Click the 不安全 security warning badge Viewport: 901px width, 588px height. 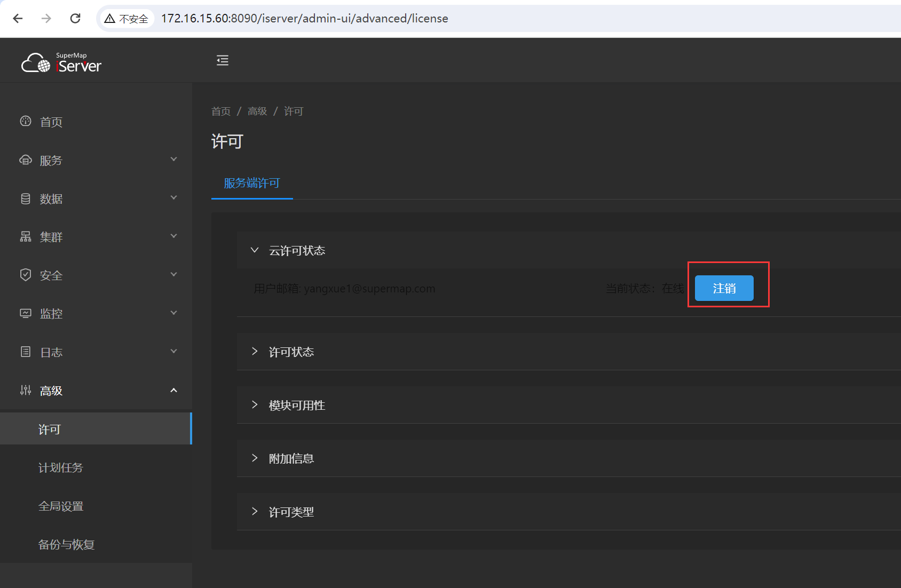pos(127,19)
